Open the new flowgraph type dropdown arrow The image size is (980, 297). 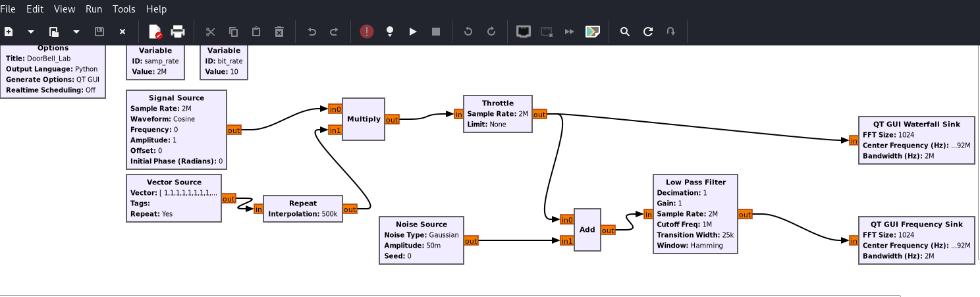click(x=31, y=32)
